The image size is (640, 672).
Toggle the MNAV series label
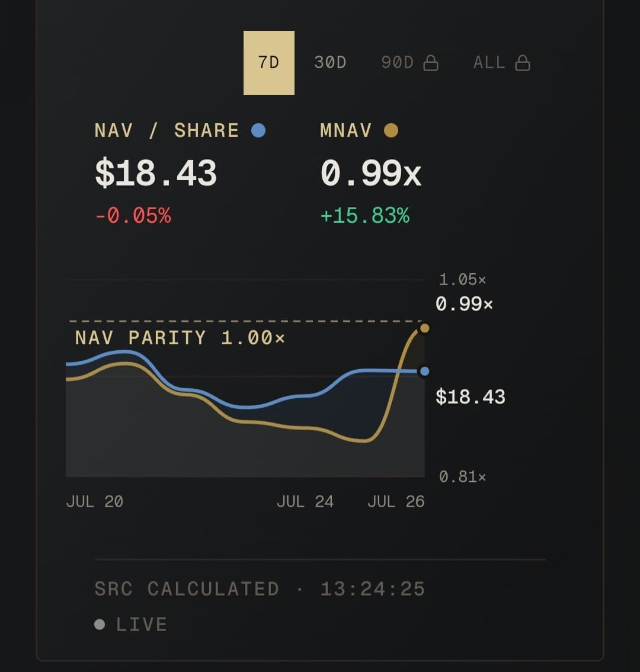click(x=345, y=130)
